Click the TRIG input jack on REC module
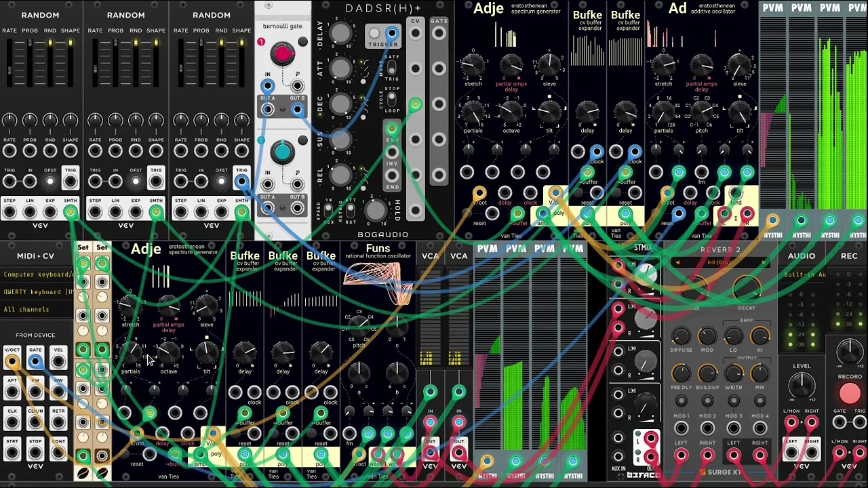Image resolution: width=868 pixels, height=488 pixels. [860, 423]
